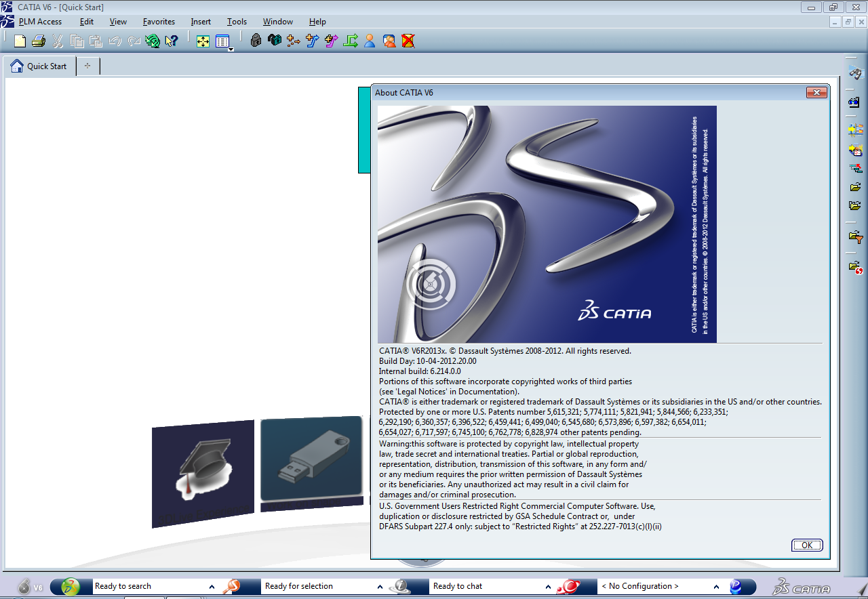Click the magnifying glass search icon in bottom bar

tap(232, 586)
